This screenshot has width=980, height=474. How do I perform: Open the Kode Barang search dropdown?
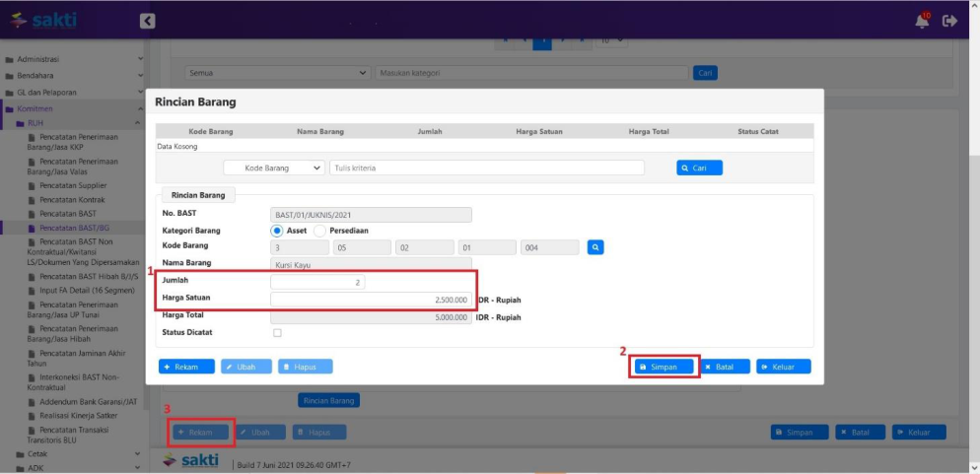pyautogui.click(x=274, y=169)
